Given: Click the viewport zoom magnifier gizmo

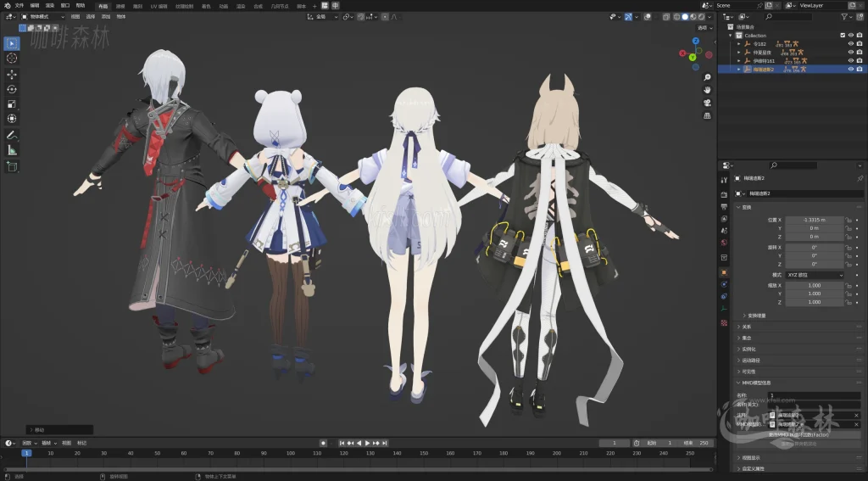Looking at the screenshot, I should pyautogui.click(x=707, y=77).
